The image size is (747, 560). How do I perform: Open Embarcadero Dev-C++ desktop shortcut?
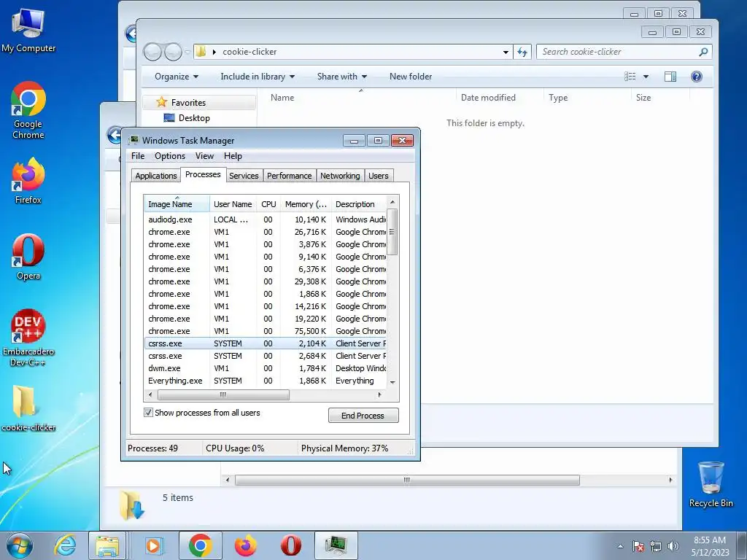pos(28,337)
